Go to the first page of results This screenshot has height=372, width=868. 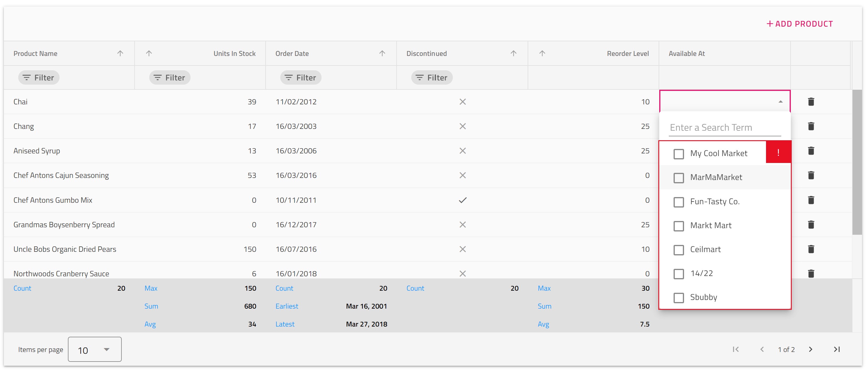click(735, 350)
